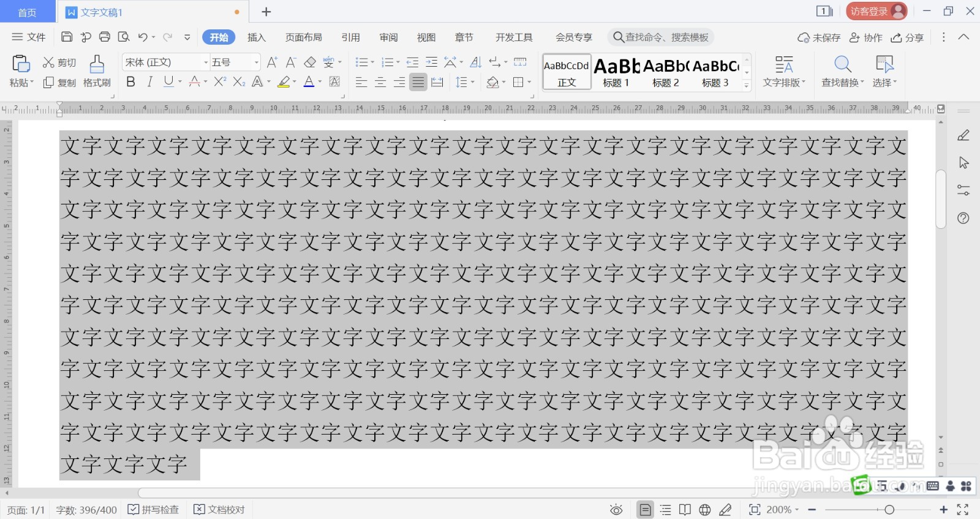Viewport: 980px width, 519px height.
Task: Click 文档校对 in status bar
Action: (219, 510)
